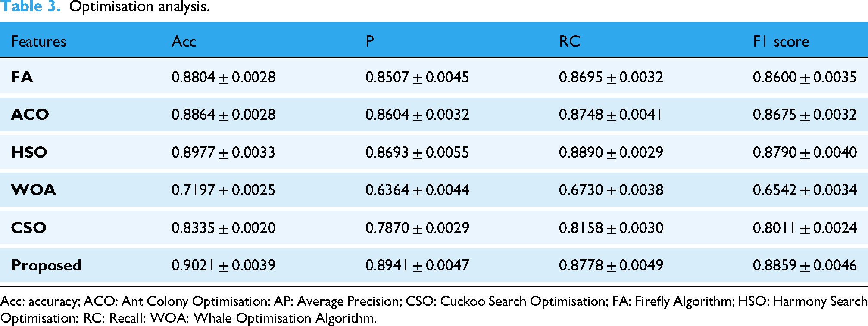
Task: Select the HSO row label
Action: (x=29, y=152)
